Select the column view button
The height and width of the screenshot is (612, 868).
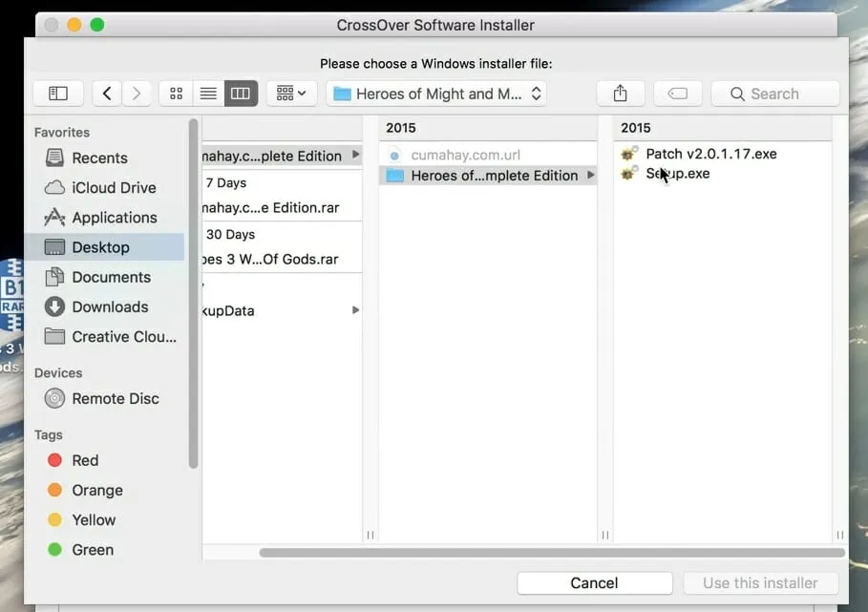pyautogui.click(x=241, y=94)
